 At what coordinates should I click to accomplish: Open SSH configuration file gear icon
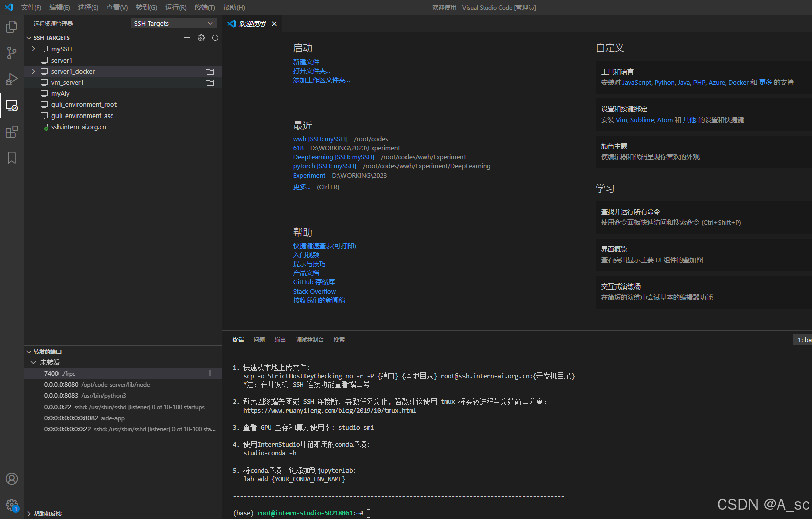pyautogui.click(x=201, y=38)
